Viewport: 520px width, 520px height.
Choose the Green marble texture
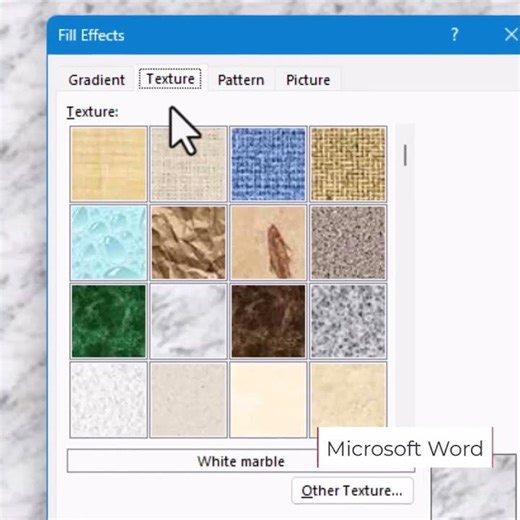tap(109, 321)
